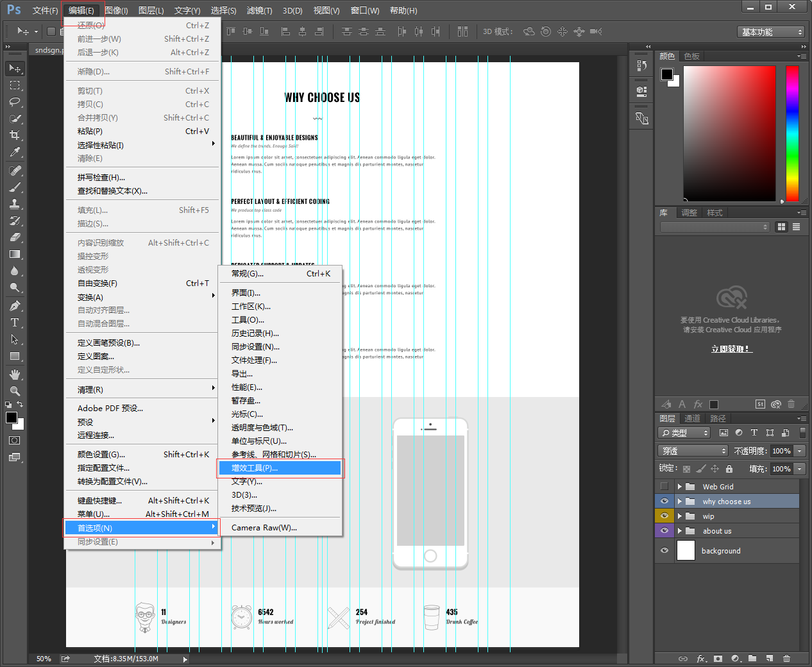Open the 基本功能 workspace dropdown
This screenshot has width=812, height=667.
click(770, 32)
